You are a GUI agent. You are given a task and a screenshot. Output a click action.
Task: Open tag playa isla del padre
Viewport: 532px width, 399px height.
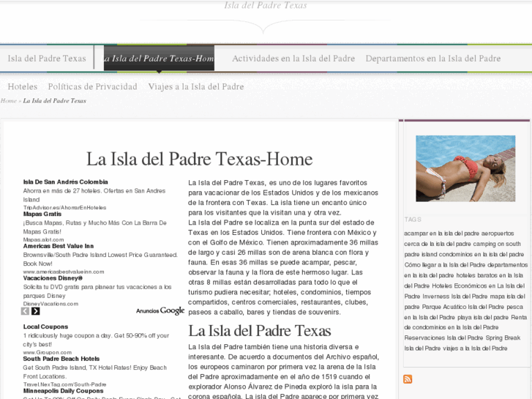(483, 318)
